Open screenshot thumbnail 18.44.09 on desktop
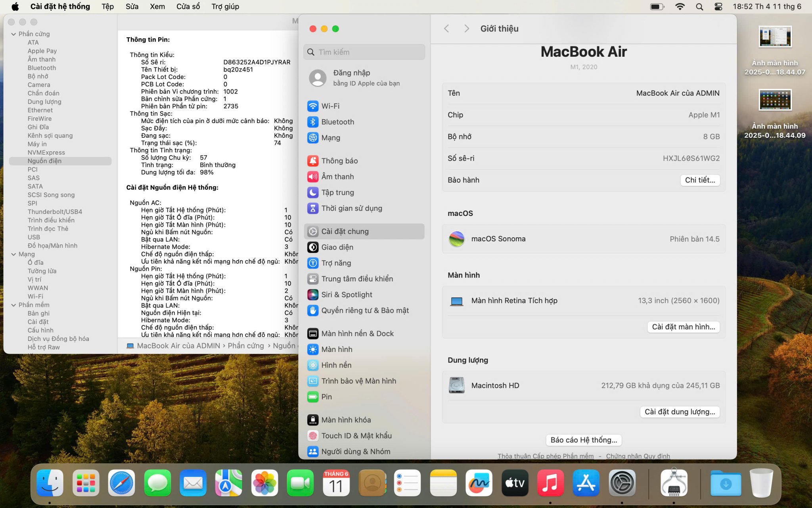Viewport: 812px width, 508px height. coord(775,100)
